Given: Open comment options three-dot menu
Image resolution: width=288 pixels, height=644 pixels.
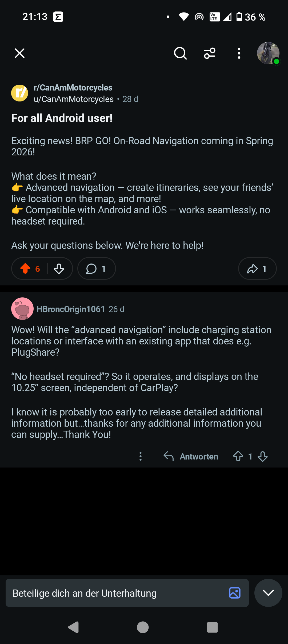Looking at the screenshot, I should click(141, 456).
